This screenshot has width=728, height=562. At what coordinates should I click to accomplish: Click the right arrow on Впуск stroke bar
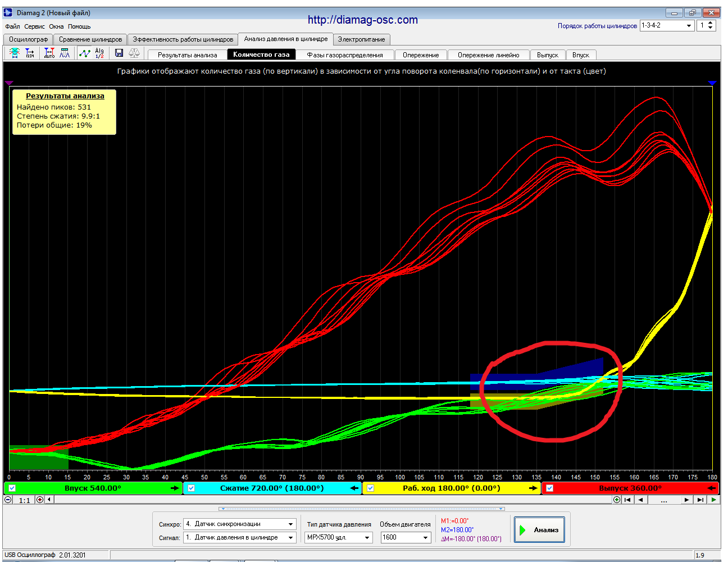(175, 488)
